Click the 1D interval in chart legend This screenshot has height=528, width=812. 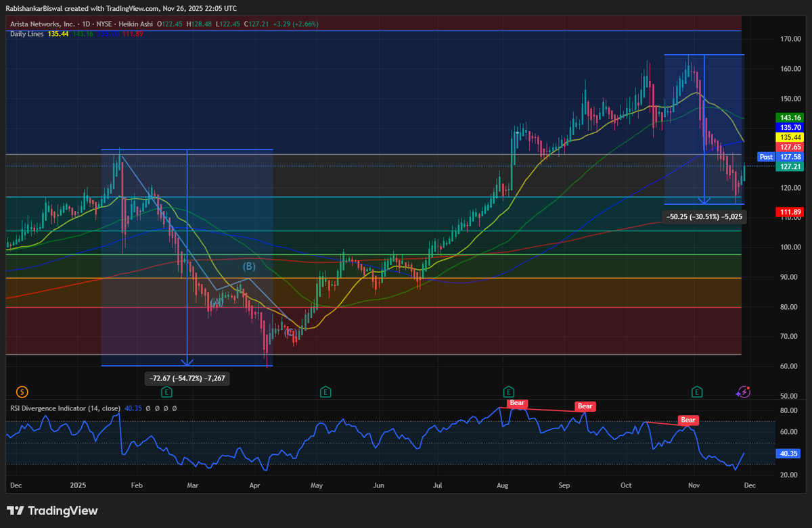[x=87, y=24]
